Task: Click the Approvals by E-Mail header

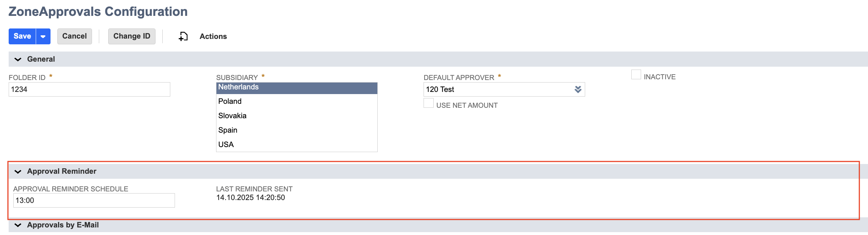Action: pos(438,225)
